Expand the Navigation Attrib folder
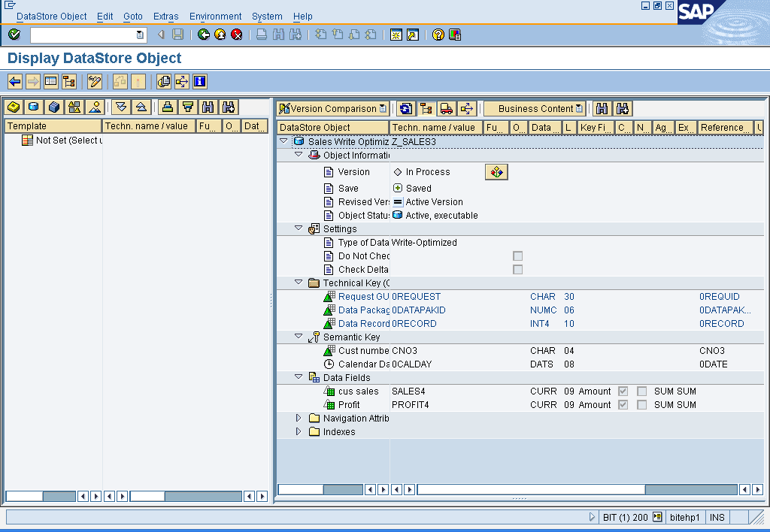770x532 pixels. point(299,418)
